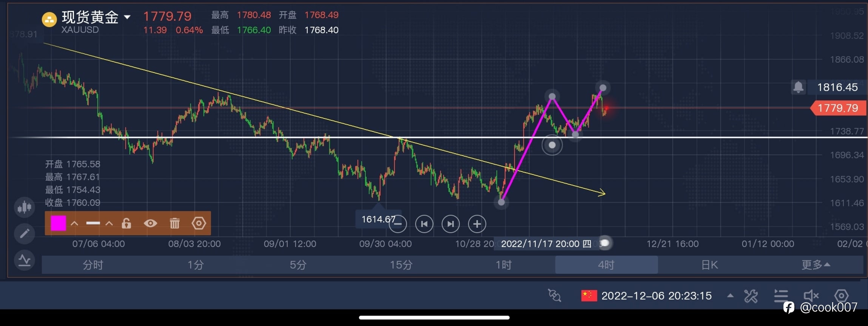The width and height of the screenshot is (868, 326).
Task: Switch to the 日K timeframe tab
Action: [709, 265]
